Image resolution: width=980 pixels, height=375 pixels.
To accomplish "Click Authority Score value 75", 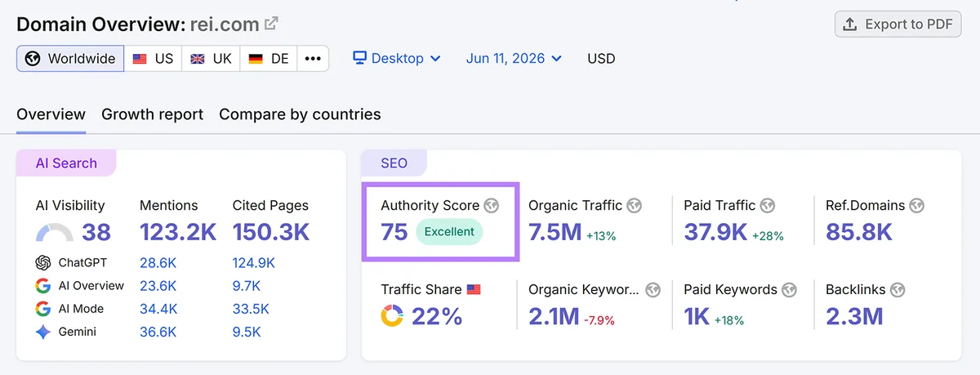I will [x=394, y=232].
